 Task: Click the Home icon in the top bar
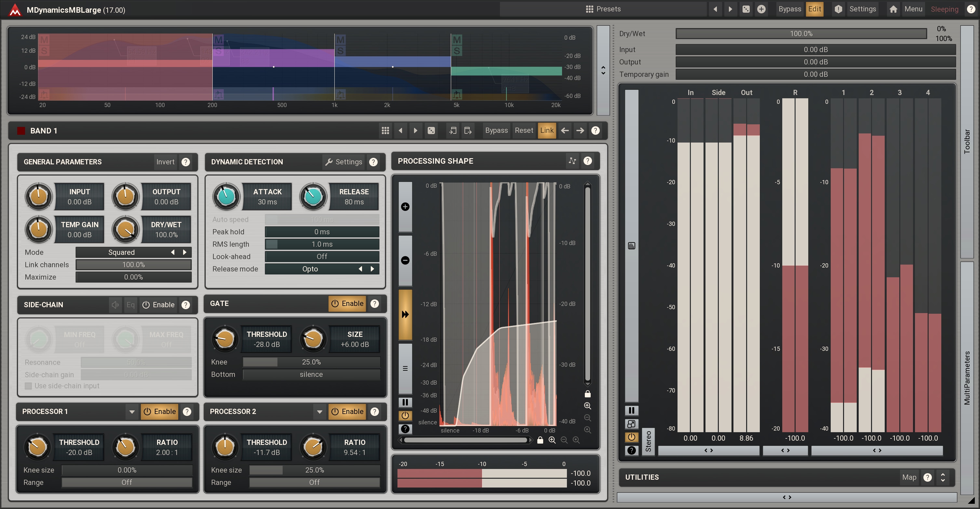coord(893,9)
